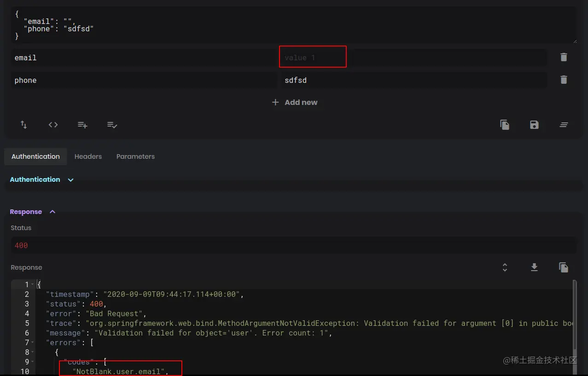The width and height of the screenshot is (588, 376).
Task: Click the phone key field
Action: (x=144, y=80)
